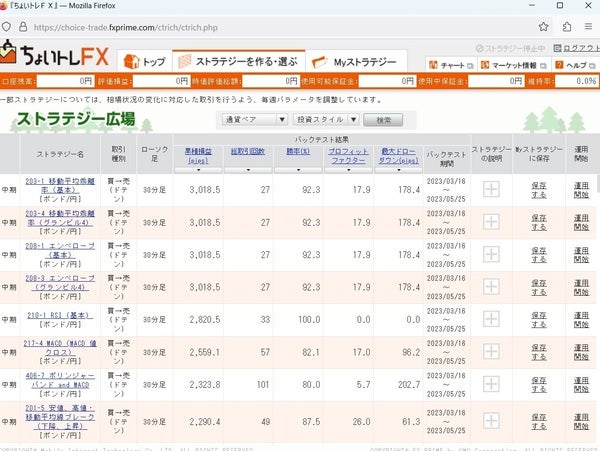
Task: Open the ヘルプ menu item
Action: (575, 65)
